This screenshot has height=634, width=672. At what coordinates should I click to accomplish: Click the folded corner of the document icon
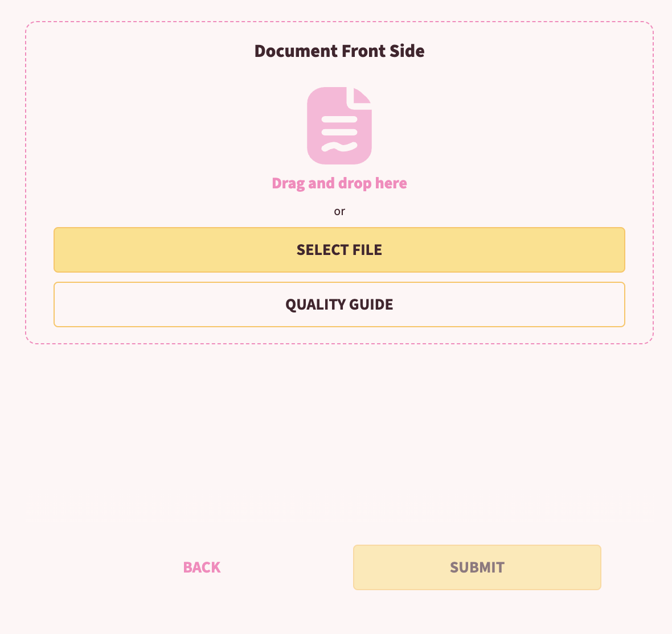pyautogui.click(x=363, y=95)
